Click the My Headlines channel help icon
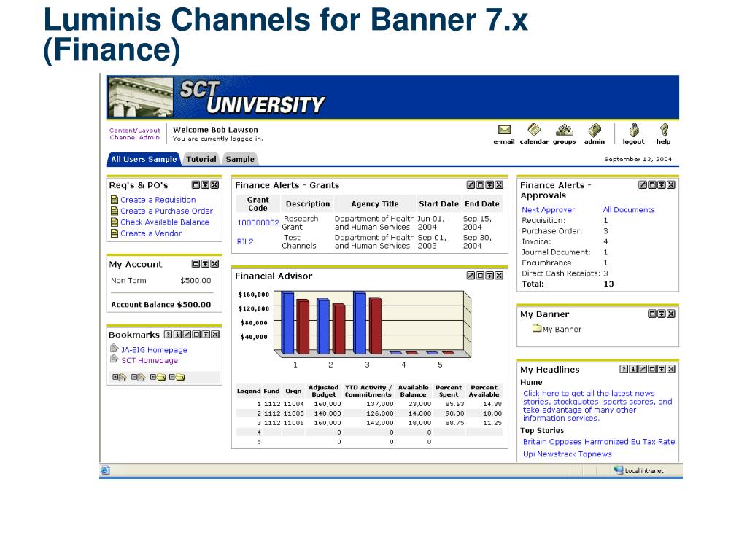Screen dimensions: 747x560 click(x=624, y=368)
